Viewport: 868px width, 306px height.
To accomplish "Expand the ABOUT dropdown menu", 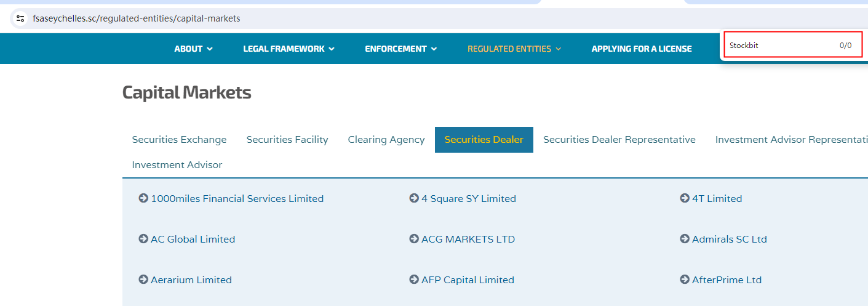I will pos(193,49).
